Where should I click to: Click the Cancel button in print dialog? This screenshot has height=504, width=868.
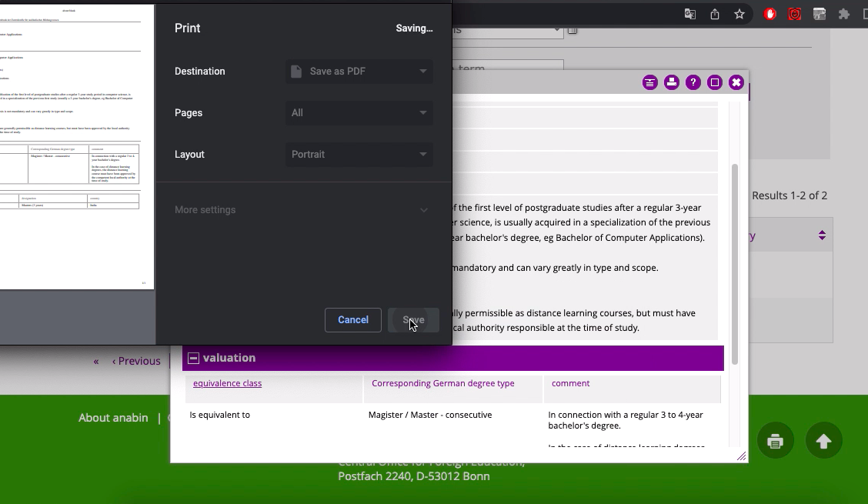click(x=353, y=319)
